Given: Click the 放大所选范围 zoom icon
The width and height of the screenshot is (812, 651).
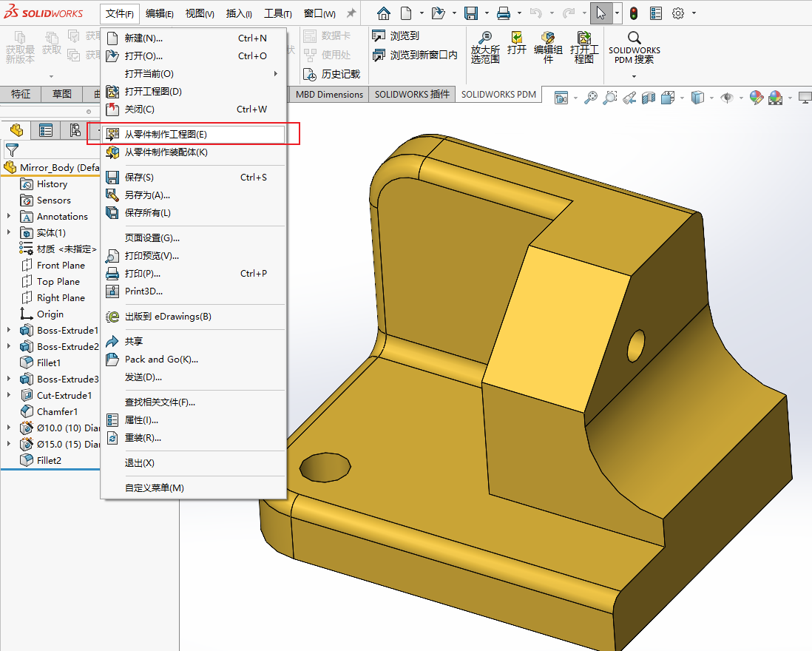Looking at the screenshot, I should pos(485,47).
